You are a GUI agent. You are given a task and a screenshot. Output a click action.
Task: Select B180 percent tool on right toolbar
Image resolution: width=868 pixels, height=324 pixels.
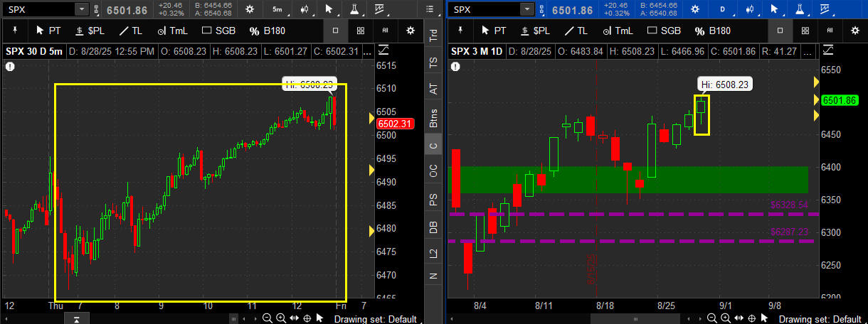tap(712, 31)
